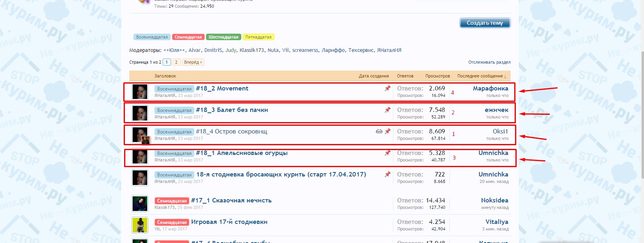Click the pin icon on #18_3 Балет без пачки
The height and width of the screenshot is (243, 644).
coord(387,110)
